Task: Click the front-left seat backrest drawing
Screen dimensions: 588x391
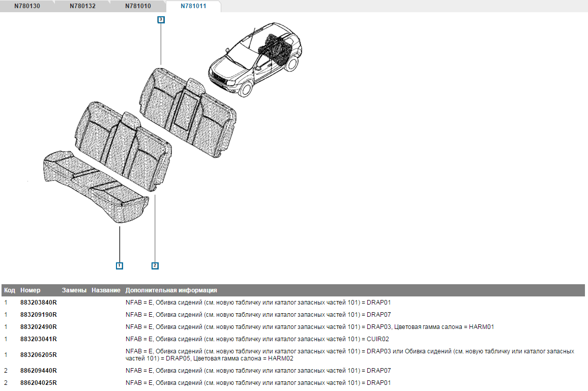Action: pyautogui.click(x=123, y=143)
